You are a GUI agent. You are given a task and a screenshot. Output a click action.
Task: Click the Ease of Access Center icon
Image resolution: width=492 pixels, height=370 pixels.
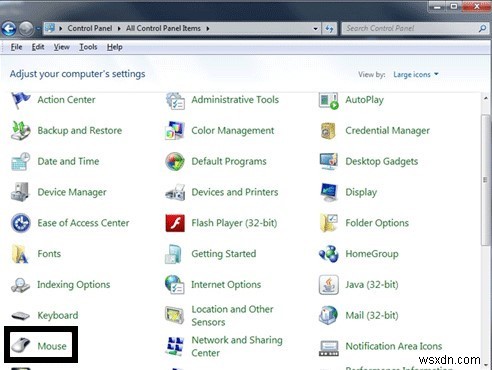tap(21, 223)
